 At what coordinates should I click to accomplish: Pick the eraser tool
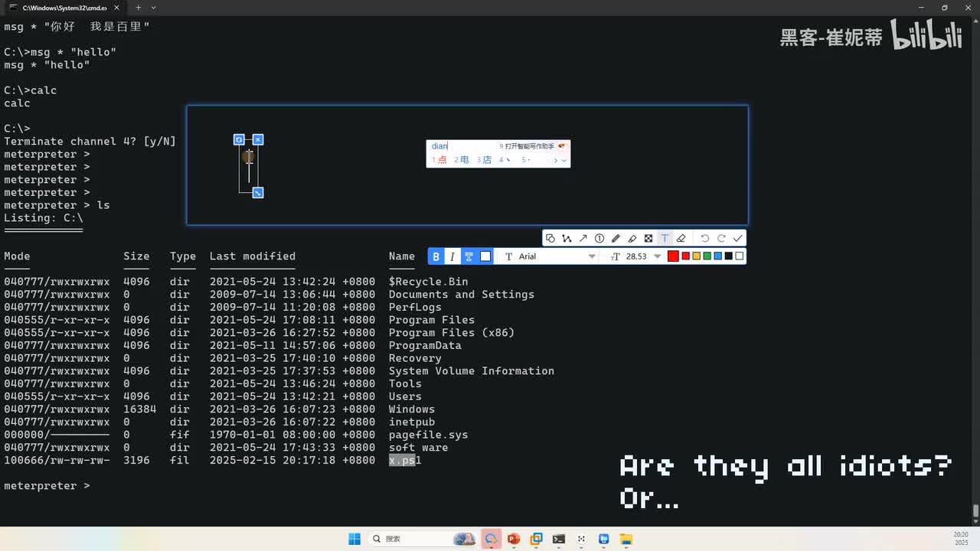click(x=681, y=239)
